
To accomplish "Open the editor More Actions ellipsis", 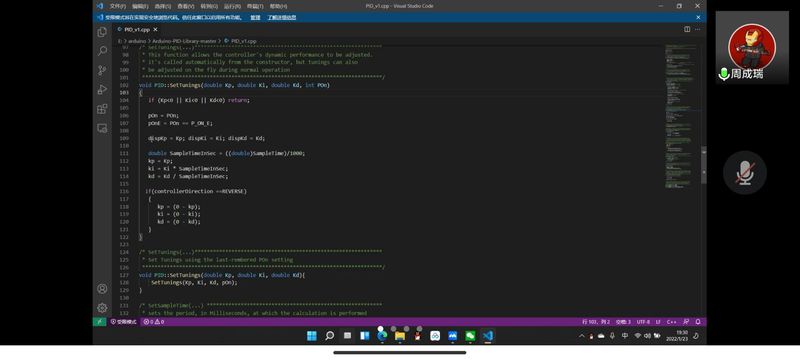I will point(697,30).
